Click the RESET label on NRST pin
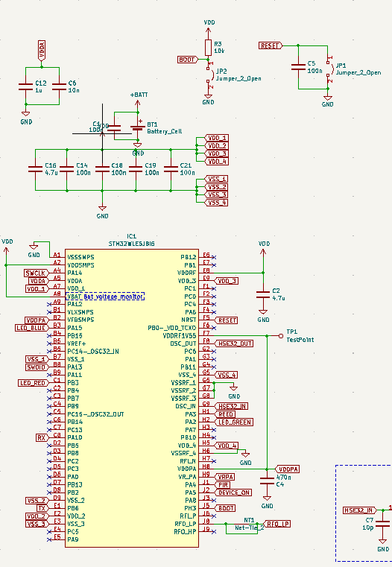 (227, 320)
